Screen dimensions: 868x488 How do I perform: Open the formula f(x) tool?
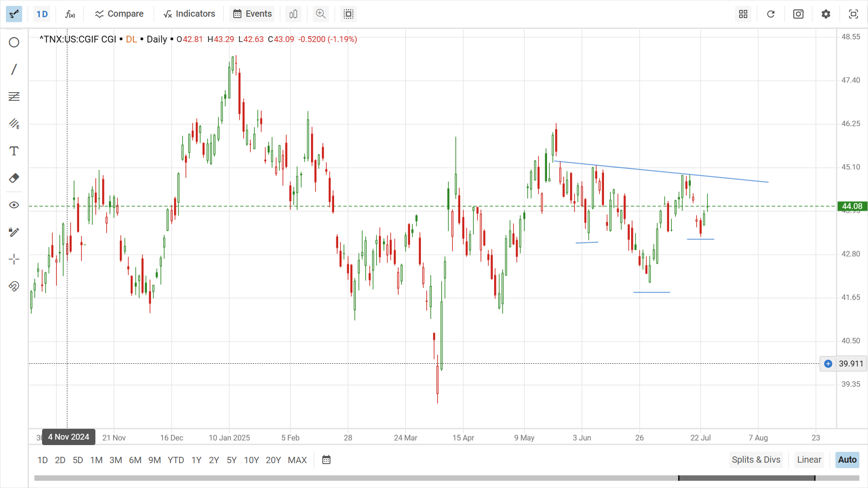click(70, 14)
